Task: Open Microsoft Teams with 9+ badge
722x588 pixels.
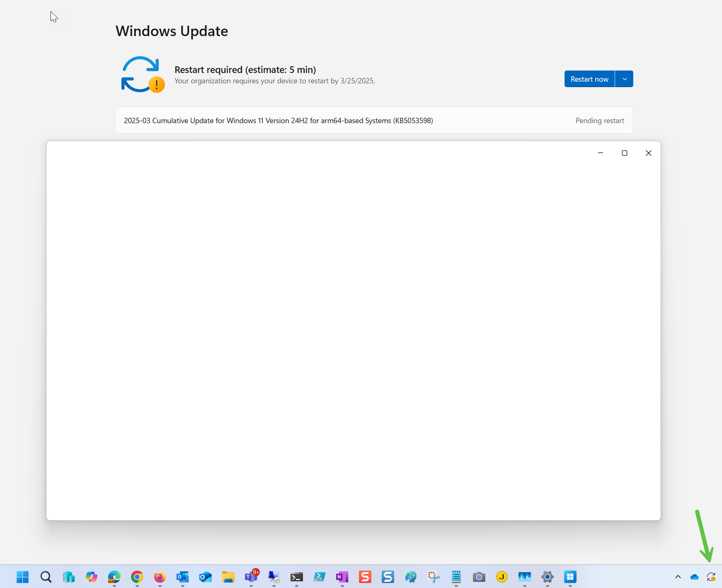Action: click(251, 577)
